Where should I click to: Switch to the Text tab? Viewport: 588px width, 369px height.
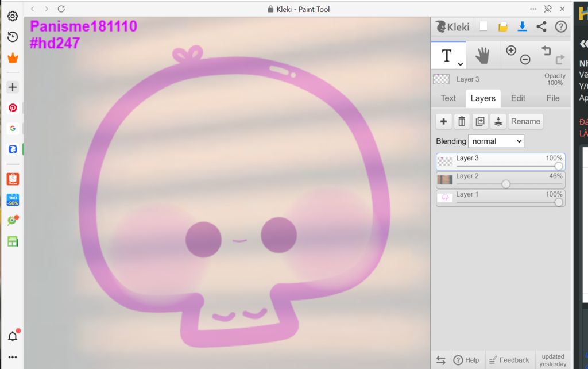tap(448, 98)
